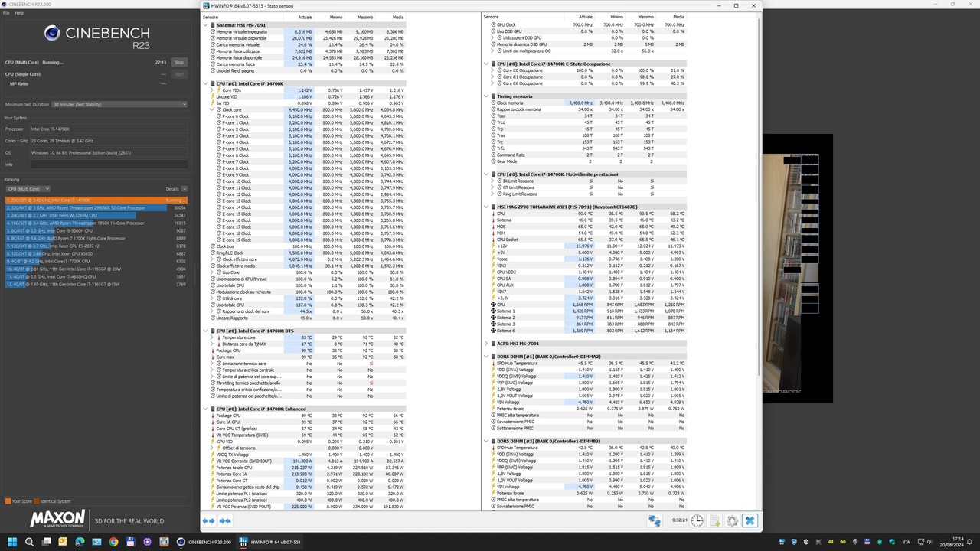
Task: Click the clock reset-timer icon in HWiNFO
Action: (697, 520)
